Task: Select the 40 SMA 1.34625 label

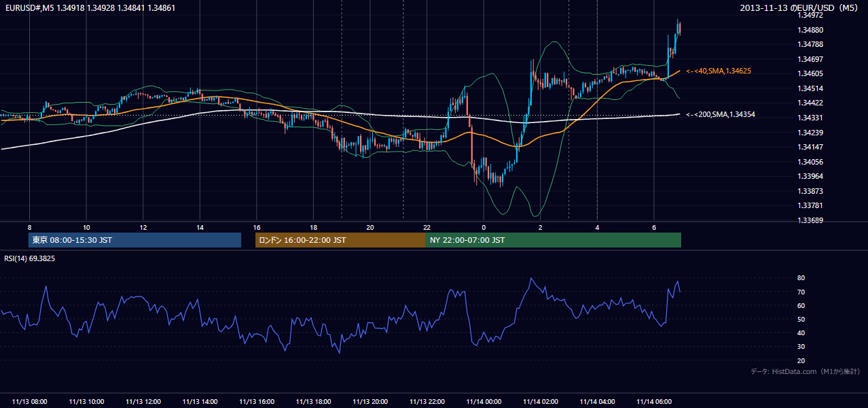Action: pos(719,71)
